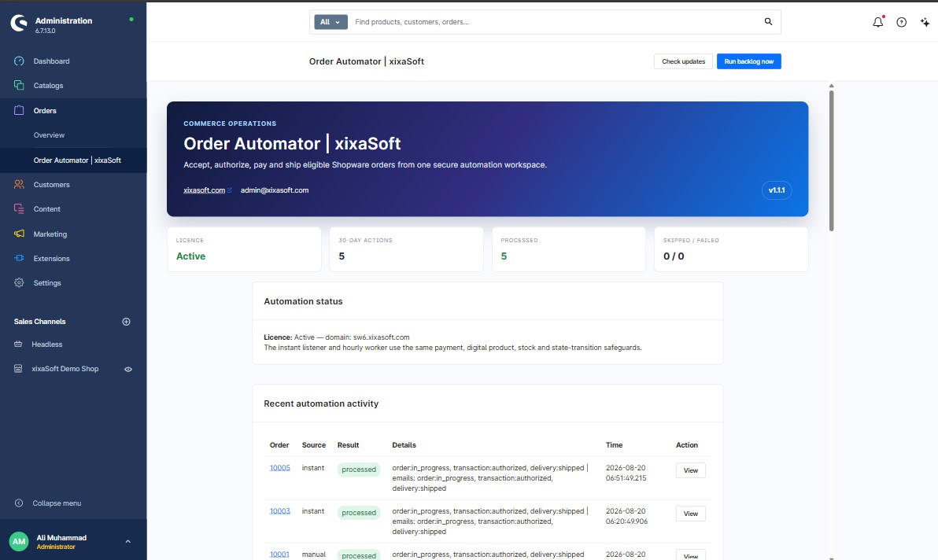Click the Collapse menu label
Viewport: 938px width, 560px height.
click(x=57, y=503)
